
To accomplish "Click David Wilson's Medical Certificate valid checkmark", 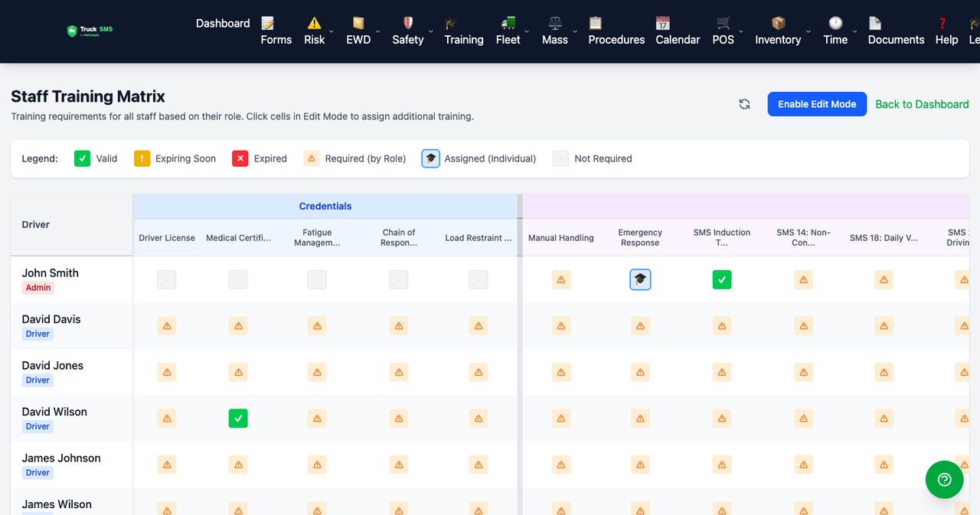I will (238, 419).
